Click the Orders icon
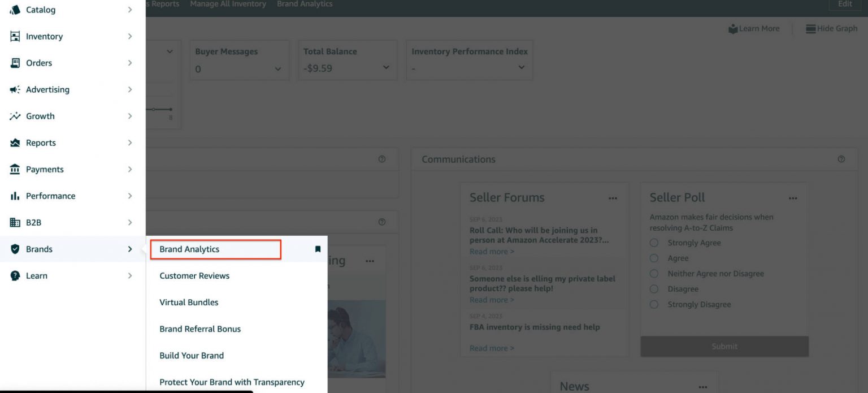This screenshot has height=393, width=868. click(x=15, y=63)
